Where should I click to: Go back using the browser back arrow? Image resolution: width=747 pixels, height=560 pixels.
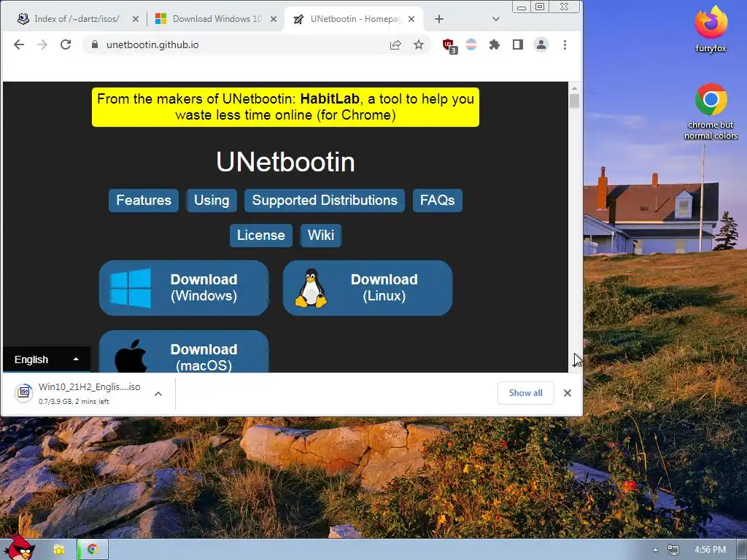(18, 44)
